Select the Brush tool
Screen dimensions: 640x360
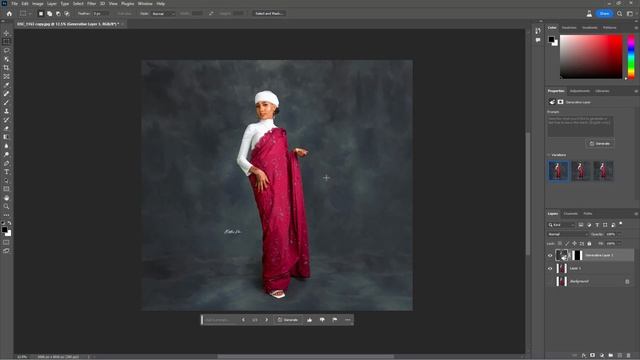pos(6,102)
